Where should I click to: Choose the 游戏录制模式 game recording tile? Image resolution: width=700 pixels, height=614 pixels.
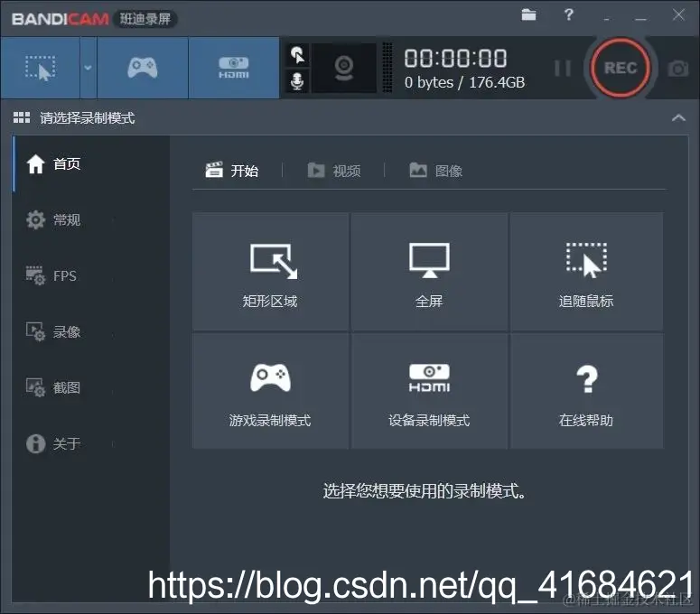tap(270, 391)
